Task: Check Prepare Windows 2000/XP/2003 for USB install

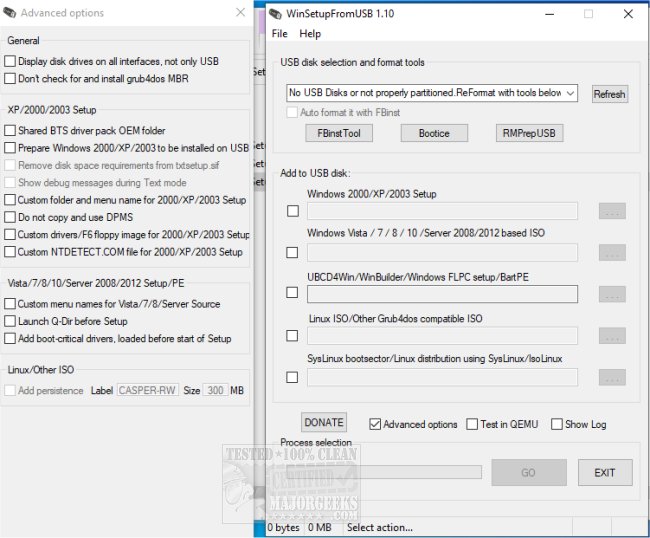Action: tap(10, 148)
